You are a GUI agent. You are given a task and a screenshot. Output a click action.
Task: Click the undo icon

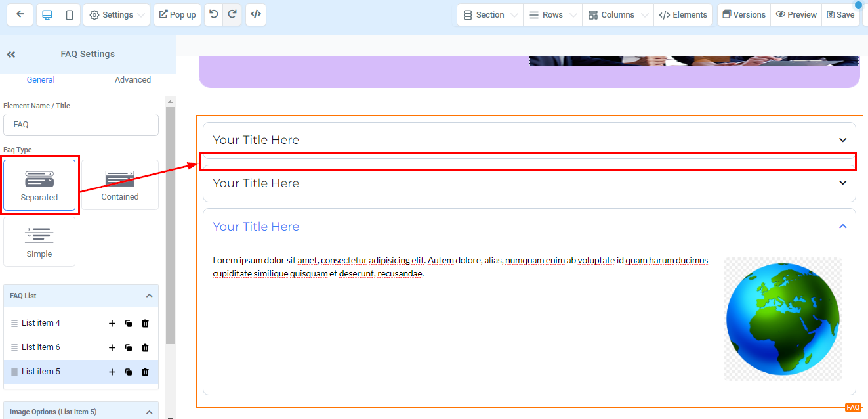(x=214, y=14)
